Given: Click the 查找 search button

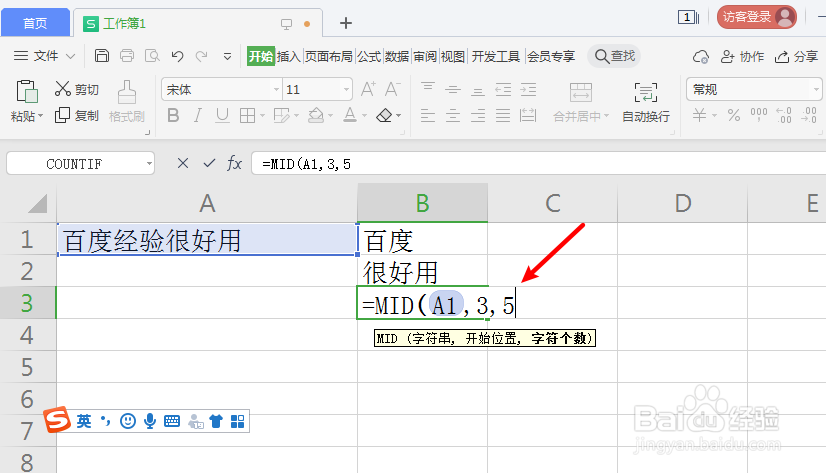Looking at the screenshot, I should click(614, 56).
